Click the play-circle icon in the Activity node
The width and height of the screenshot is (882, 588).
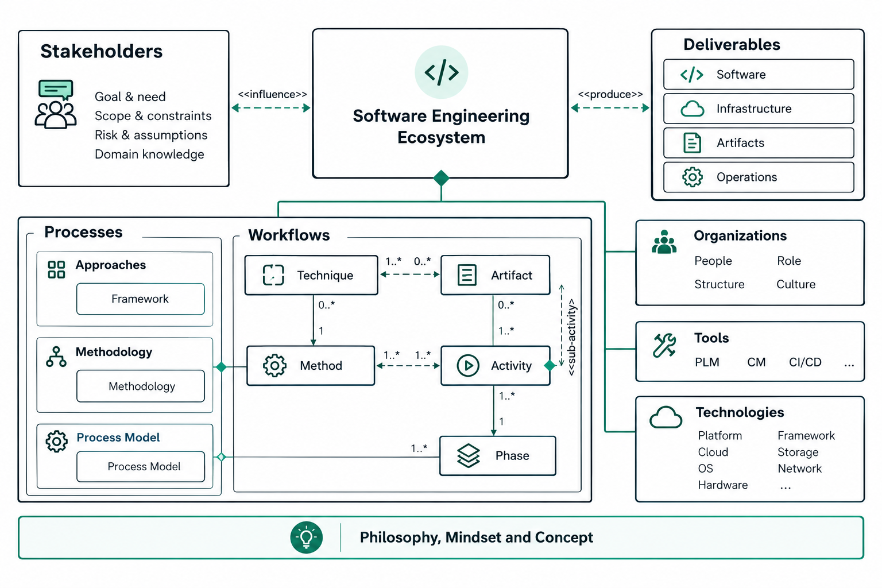468,365
